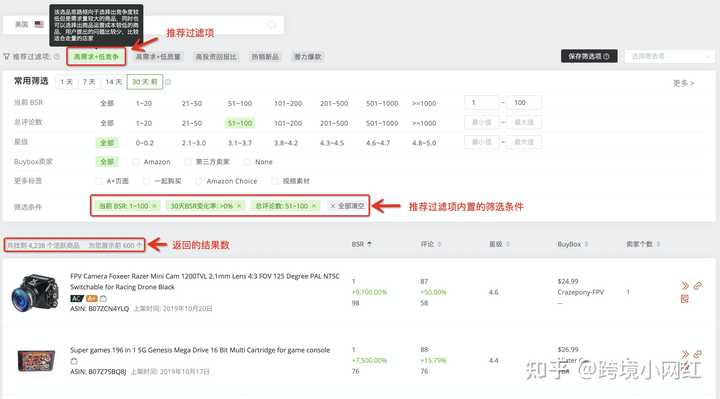720x399 pixels.
Task: Select the 高需求+低质量 recommended filter
Action: point(158,56)
